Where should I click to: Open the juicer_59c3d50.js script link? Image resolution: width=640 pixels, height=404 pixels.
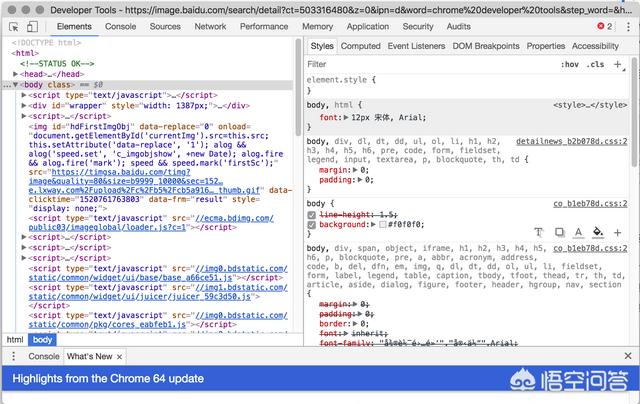click(158, 292)
